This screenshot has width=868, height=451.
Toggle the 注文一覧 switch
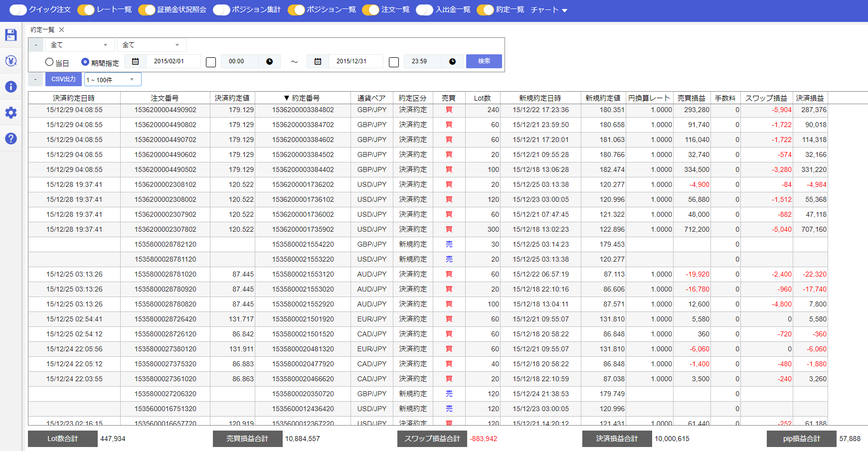click(x=370, y=10)
